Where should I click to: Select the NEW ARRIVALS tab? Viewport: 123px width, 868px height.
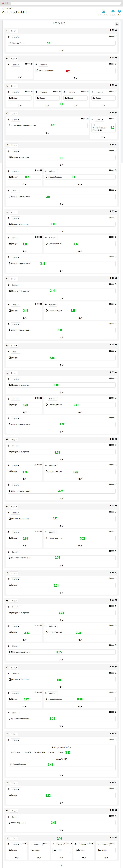click(39, 752)
